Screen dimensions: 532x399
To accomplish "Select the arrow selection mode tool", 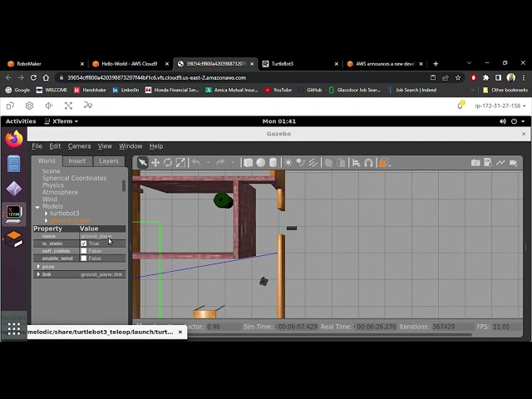I will click(143, 163).
